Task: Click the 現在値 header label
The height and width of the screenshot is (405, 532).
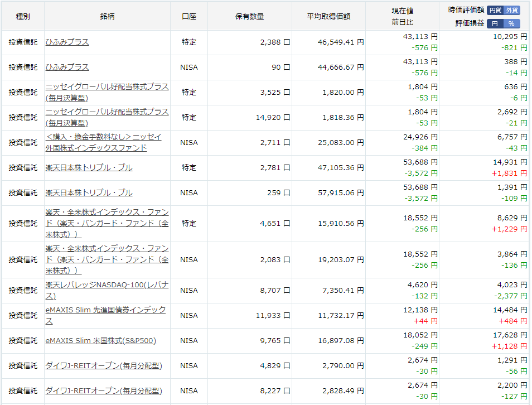Action: 403,11
